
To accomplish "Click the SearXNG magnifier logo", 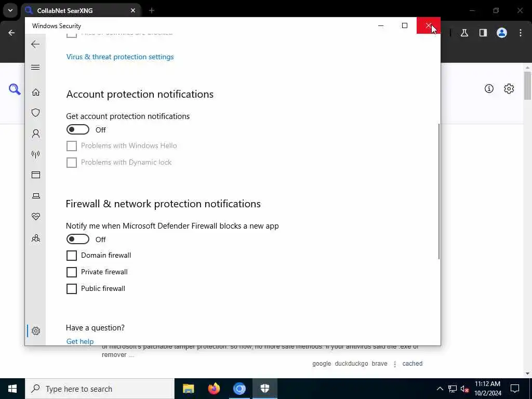I will pyautogui.click(x=15, y=89).
